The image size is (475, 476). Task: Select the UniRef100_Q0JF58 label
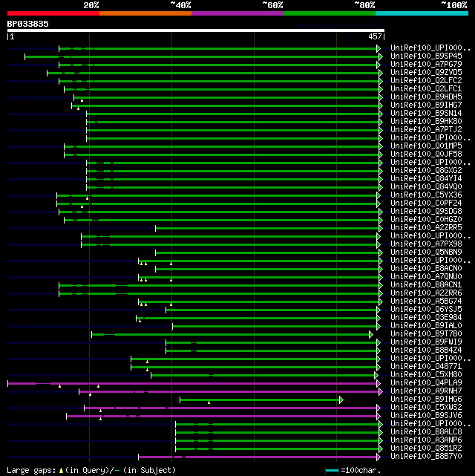pos(426,154)
